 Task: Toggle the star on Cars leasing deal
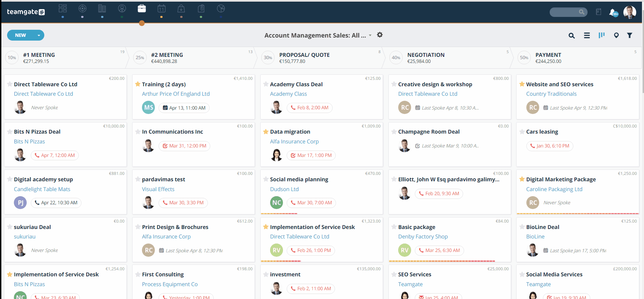point(522,132)
